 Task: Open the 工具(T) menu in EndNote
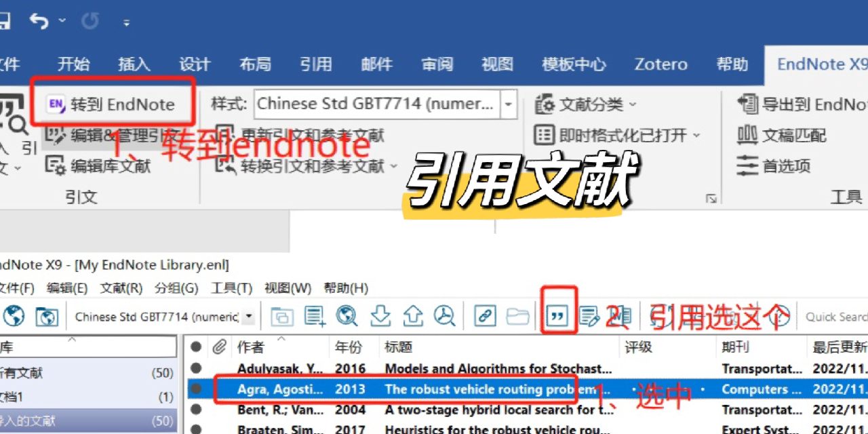coord(231,288)
